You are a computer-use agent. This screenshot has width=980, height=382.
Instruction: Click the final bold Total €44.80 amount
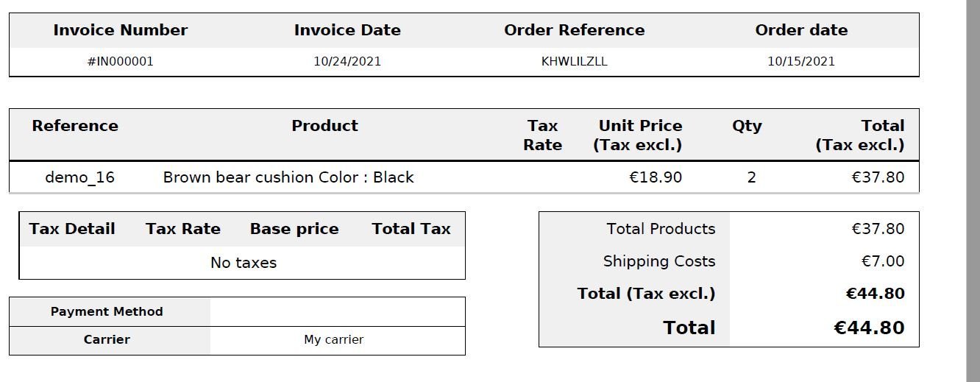pos(869,328)
